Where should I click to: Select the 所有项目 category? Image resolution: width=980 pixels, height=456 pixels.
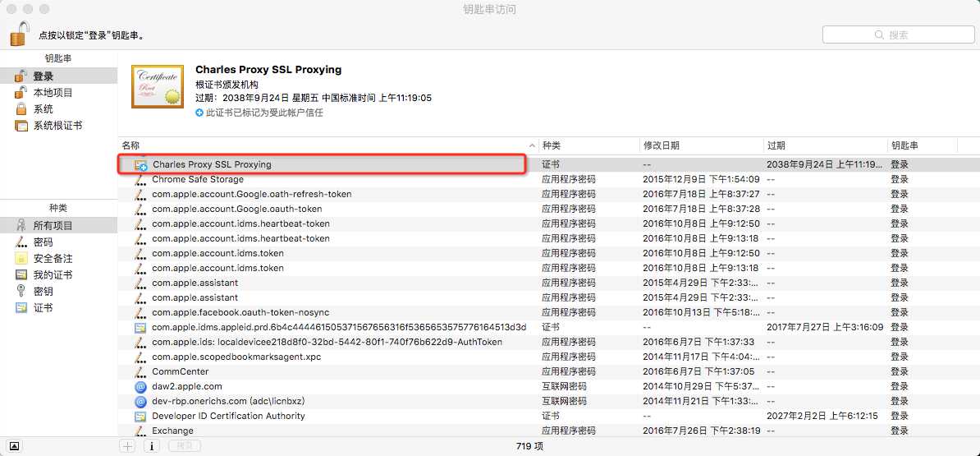coord(59,225)
